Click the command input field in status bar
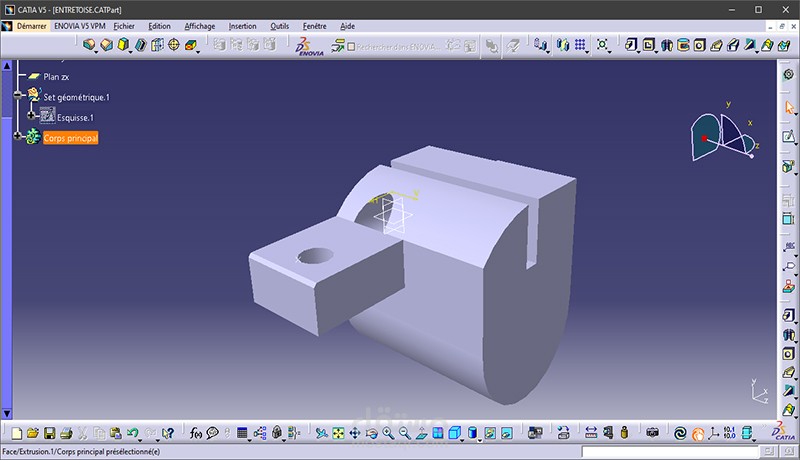Viewport: 800px width, 460px height. [670, 451]
